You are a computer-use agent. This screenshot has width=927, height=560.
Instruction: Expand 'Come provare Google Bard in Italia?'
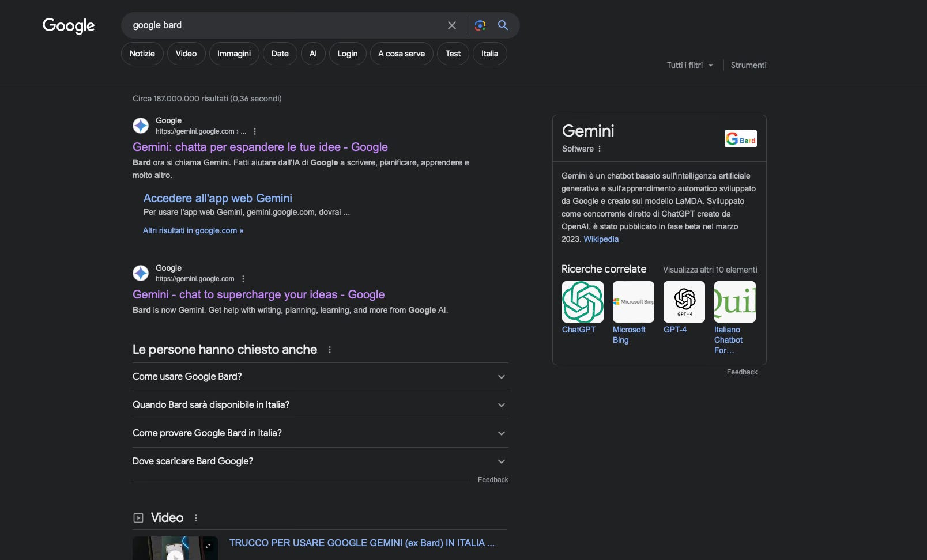pyautogui.click(x=321, y=433)
